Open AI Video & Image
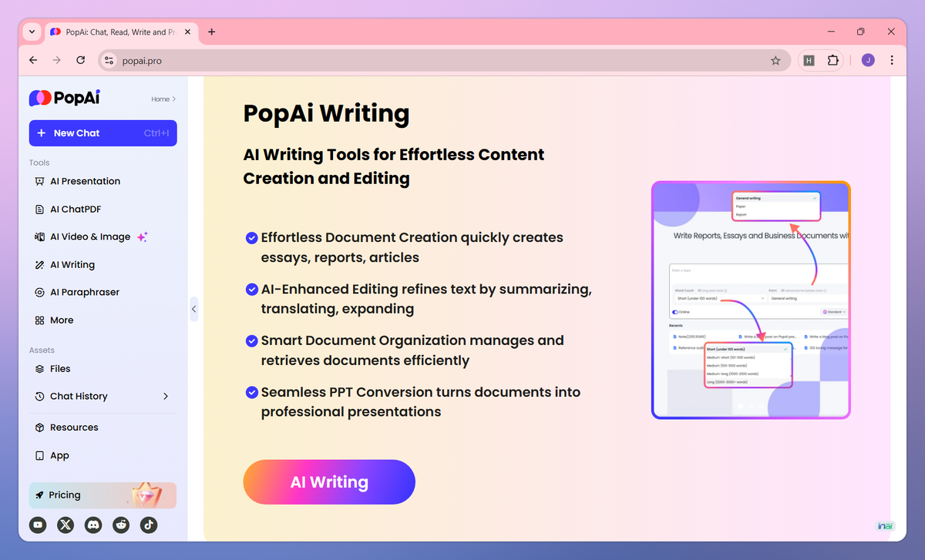Image resolution: width=925 pixels, height=560 pixels. (x=89, y=236)
